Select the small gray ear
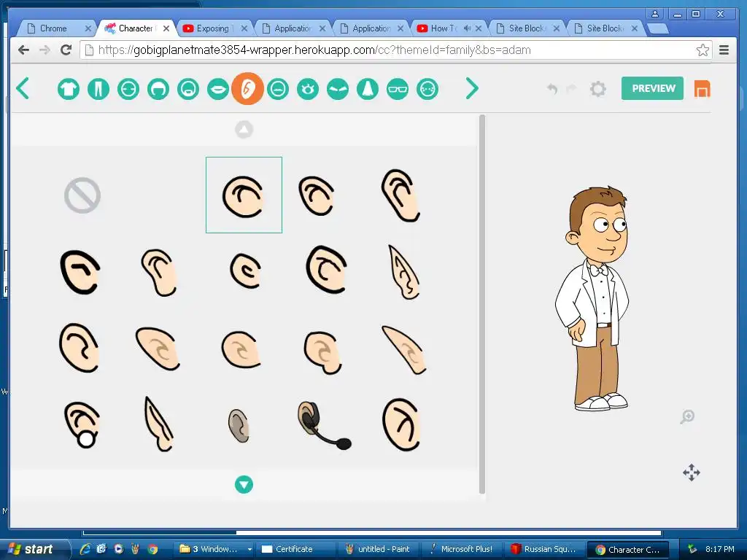The width and height of the screenshot is (747, 560). [239, 425]
